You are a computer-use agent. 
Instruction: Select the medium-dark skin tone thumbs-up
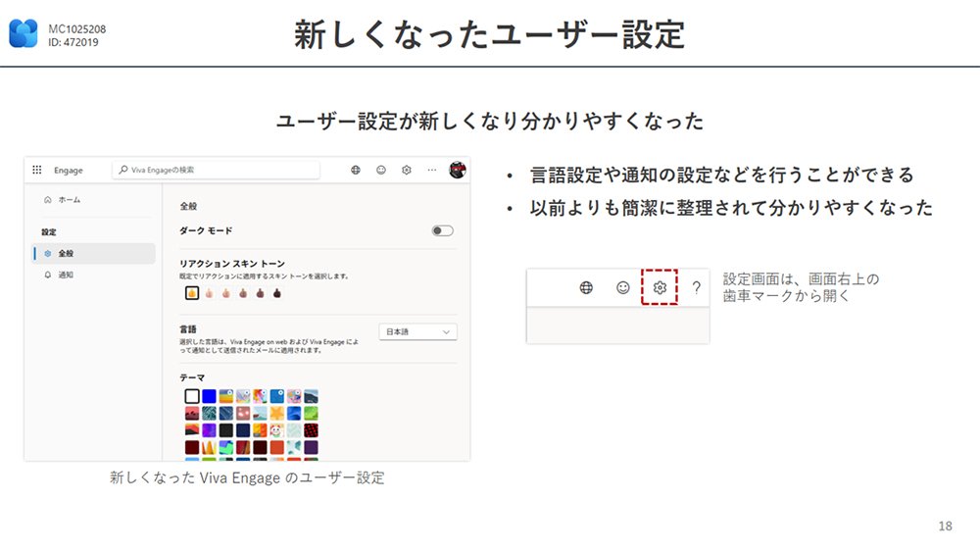260,292
